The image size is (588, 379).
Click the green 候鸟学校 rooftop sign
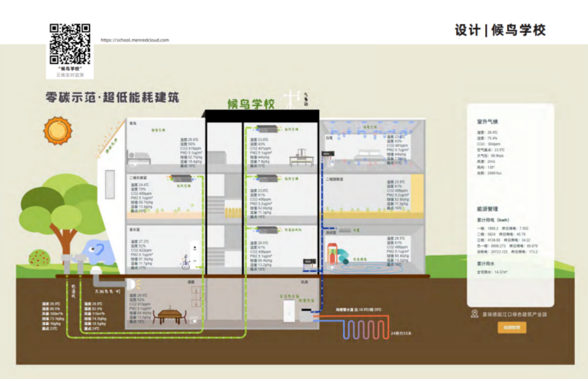(x=251, y=104)
